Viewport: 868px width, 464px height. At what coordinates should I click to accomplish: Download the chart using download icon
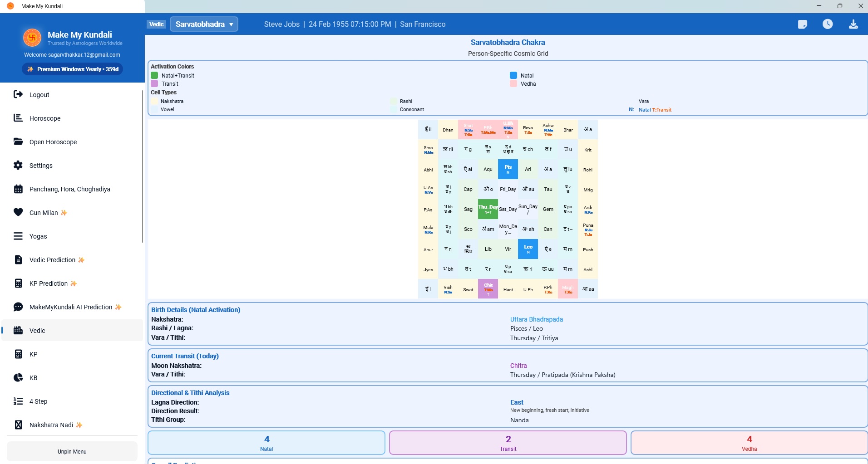(853, 24)
